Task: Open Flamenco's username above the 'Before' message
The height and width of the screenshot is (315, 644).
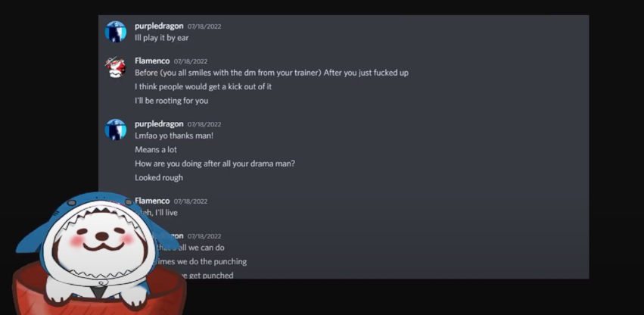Action: click(x=152, y=61)
